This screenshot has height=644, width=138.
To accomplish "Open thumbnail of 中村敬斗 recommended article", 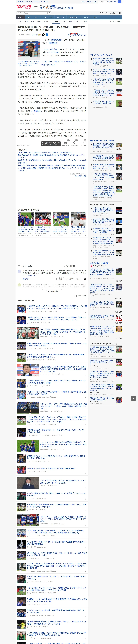I will click(43, 219).
